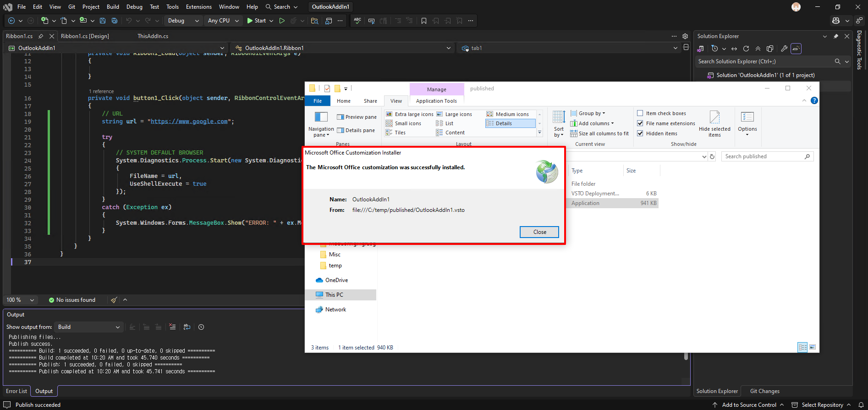Open the Build menu
Viewport: 868px width, 410px height.
pos(113,7)
